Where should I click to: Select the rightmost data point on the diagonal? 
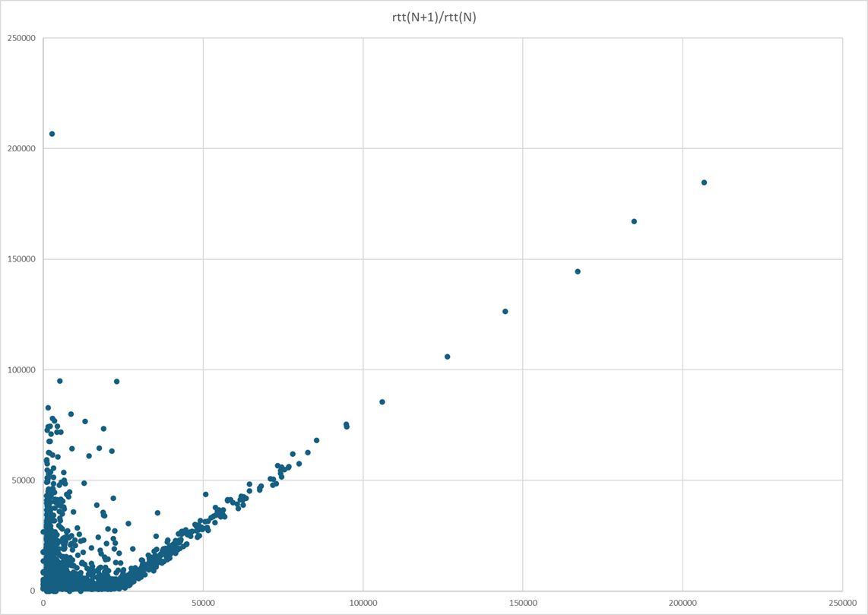click(x=703, y=182)
